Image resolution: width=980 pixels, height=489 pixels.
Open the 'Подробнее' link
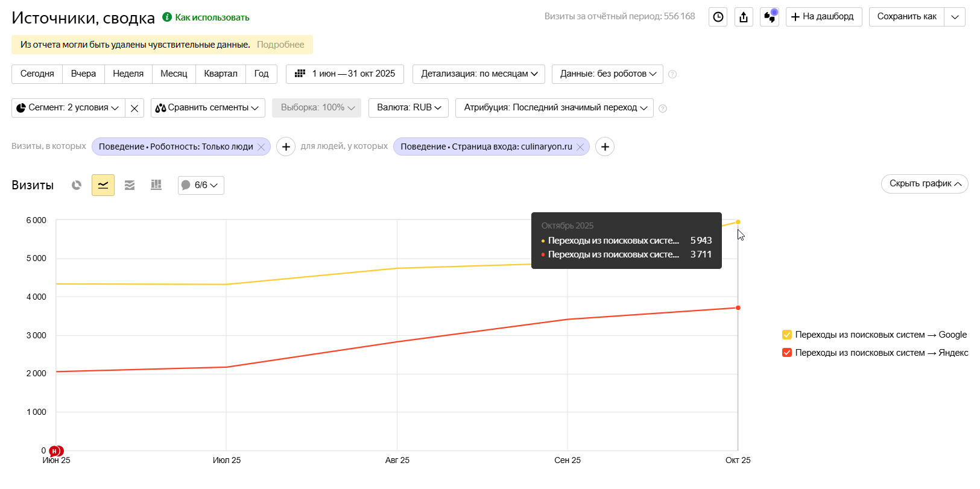[280, 45]
